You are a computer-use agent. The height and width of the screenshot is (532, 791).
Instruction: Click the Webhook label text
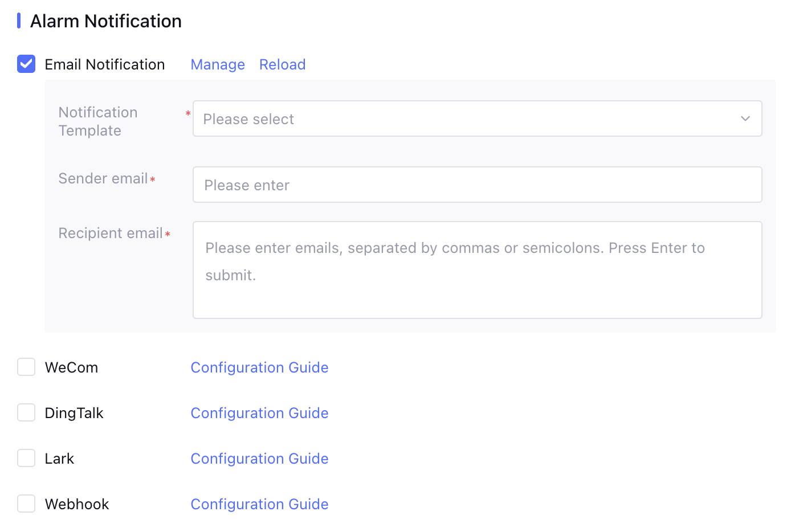tap(77, 504)
